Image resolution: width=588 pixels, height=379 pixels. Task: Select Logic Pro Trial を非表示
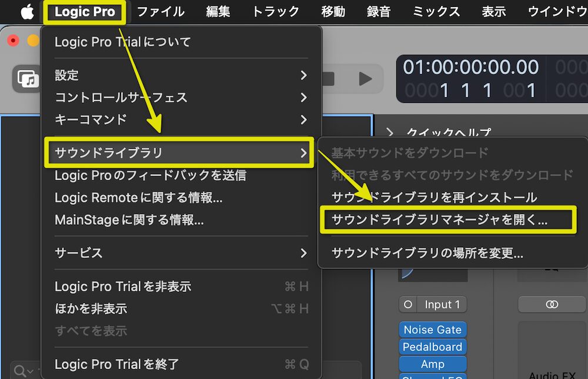182,287
